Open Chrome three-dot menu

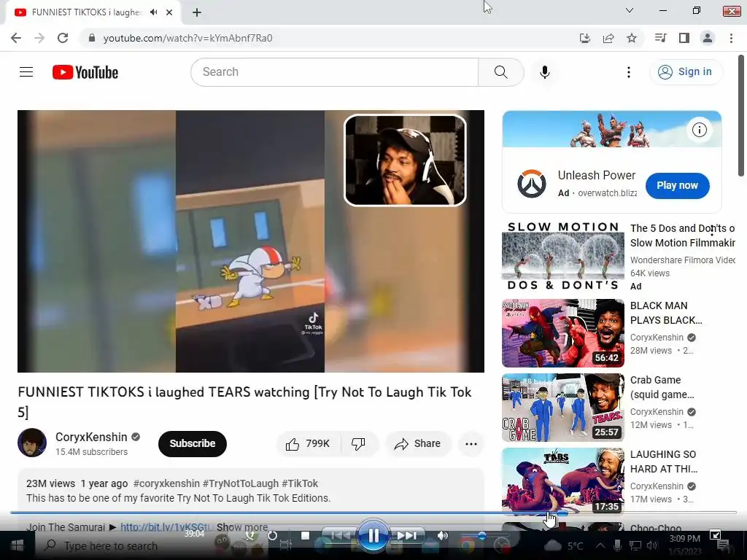pyautogui.click(x=731, y=38)
